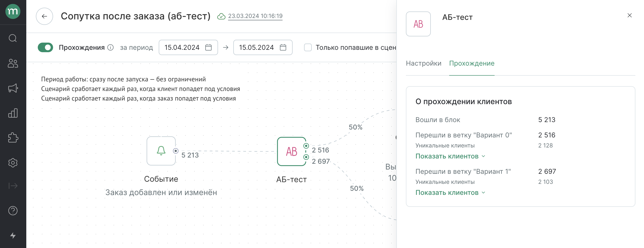Click the cloud saved status icon
Screen dimensions: 644x248
point(221,16)
